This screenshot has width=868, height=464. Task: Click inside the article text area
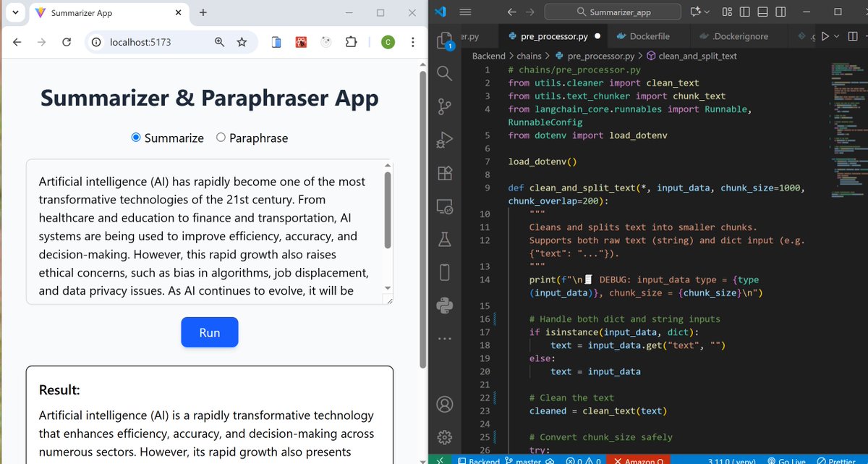tap(204, 232)
